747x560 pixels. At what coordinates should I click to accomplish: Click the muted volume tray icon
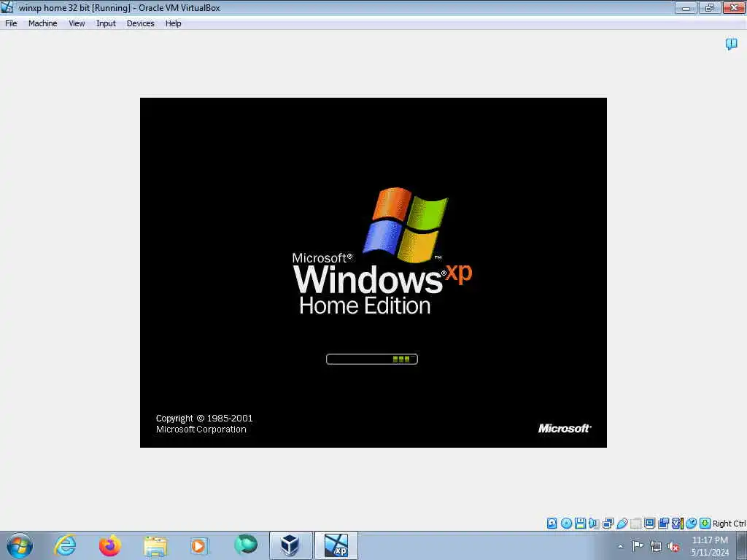(x=673, y=546)
